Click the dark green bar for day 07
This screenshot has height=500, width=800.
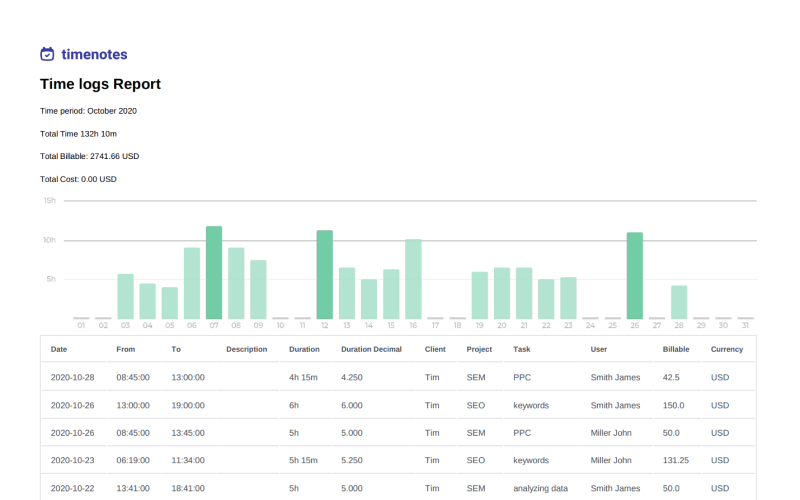point(214,273)
